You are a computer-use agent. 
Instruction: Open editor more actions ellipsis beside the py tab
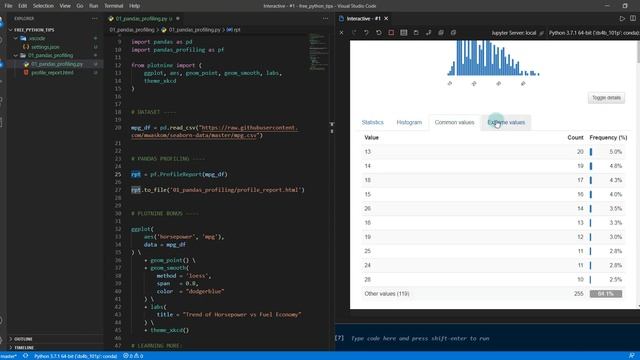(x=325, y=18)
